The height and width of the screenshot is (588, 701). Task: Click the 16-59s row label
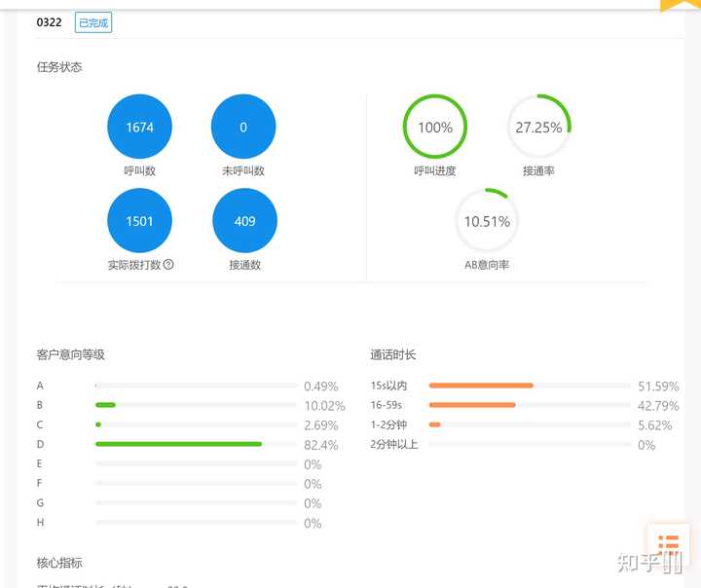click(x=387, y=405)
